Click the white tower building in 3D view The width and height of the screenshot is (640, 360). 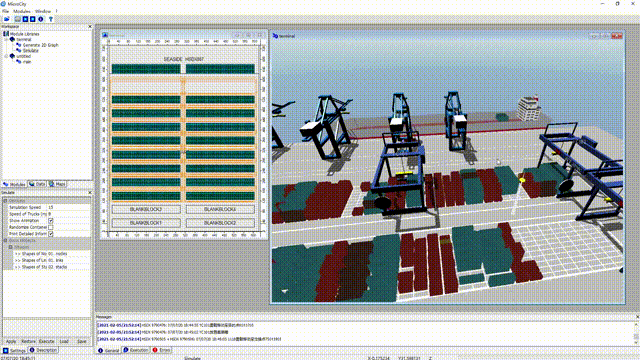(529, 109)
